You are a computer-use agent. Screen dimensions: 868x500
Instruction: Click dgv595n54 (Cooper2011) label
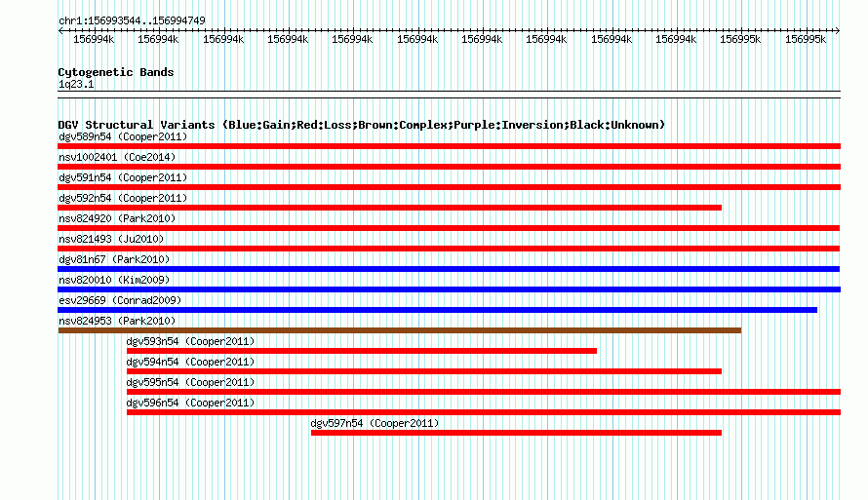click(x=190, y=382)
